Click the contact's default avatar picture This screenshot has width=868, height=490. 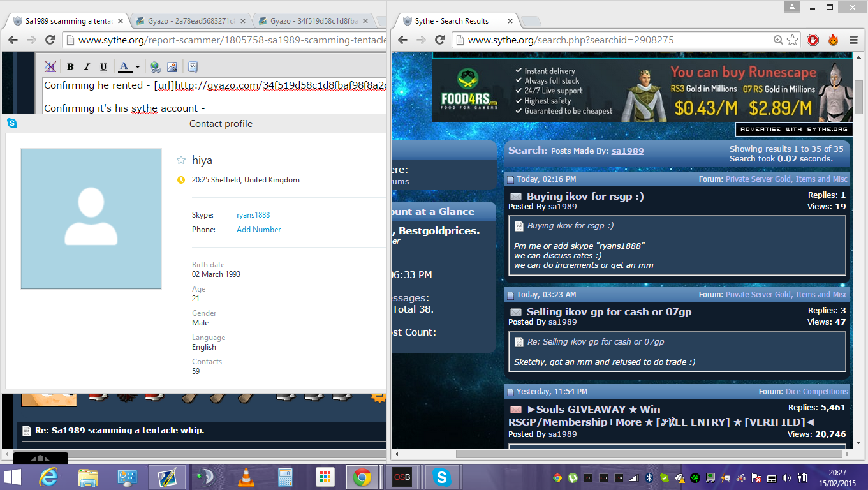(x=91, y=219)
